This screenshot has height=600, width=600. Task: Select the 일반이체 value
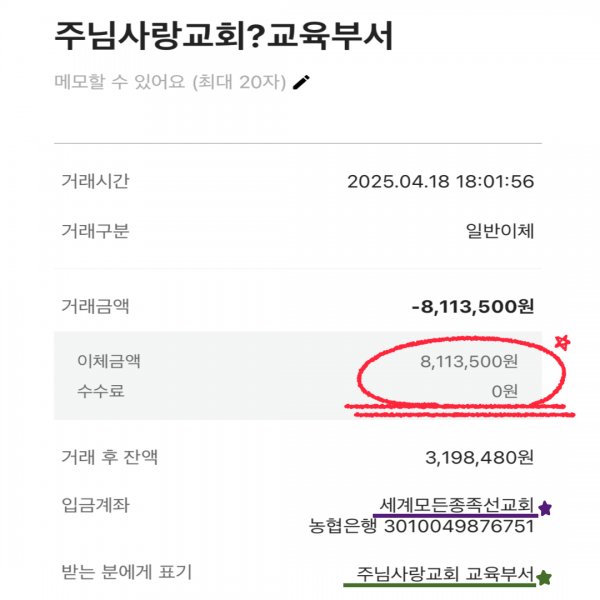coord(500,232)
